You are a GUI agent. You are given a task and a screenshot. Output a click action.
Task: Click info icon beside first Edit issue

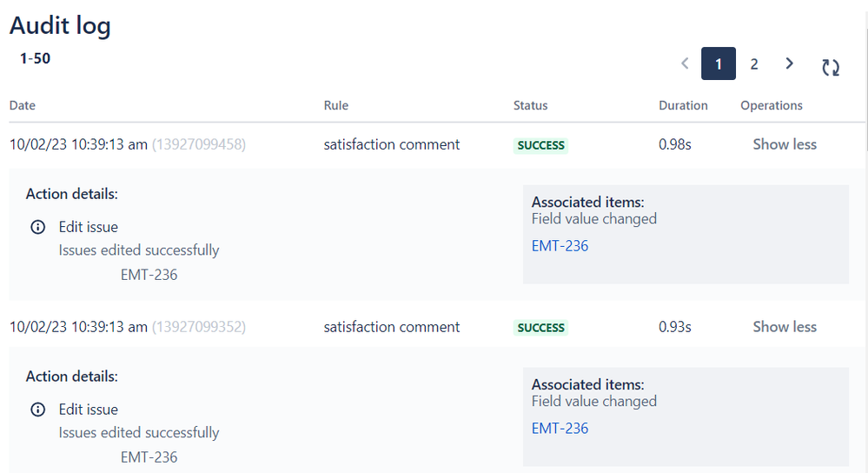[37, 227]
